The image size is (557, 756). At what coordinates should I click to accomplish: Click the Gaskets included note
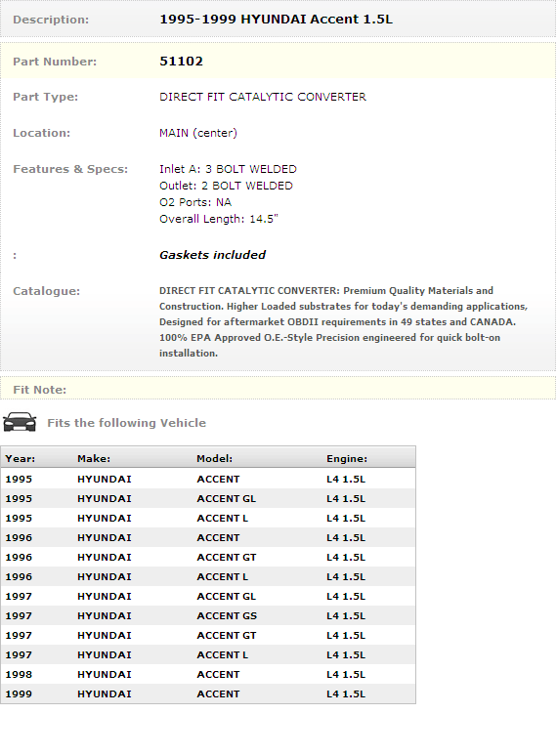click(x=212, y=255)
